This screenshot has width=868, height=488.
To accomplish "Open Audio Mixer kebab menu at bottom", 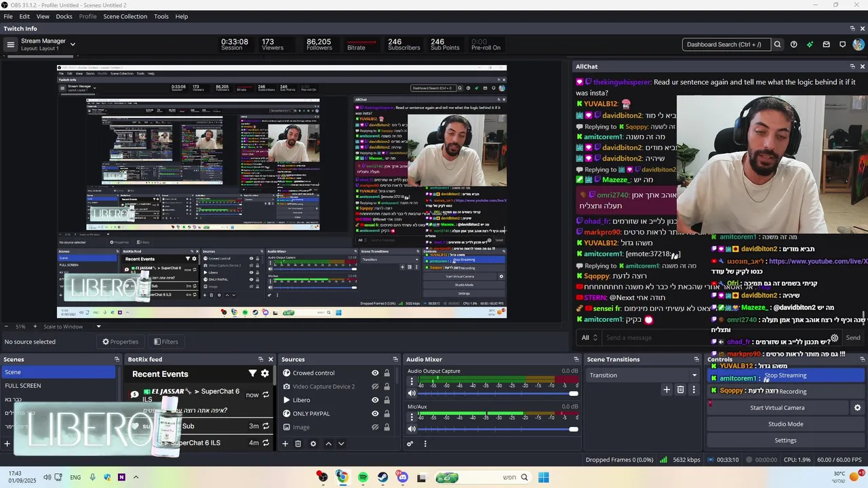I will [425, 444].
